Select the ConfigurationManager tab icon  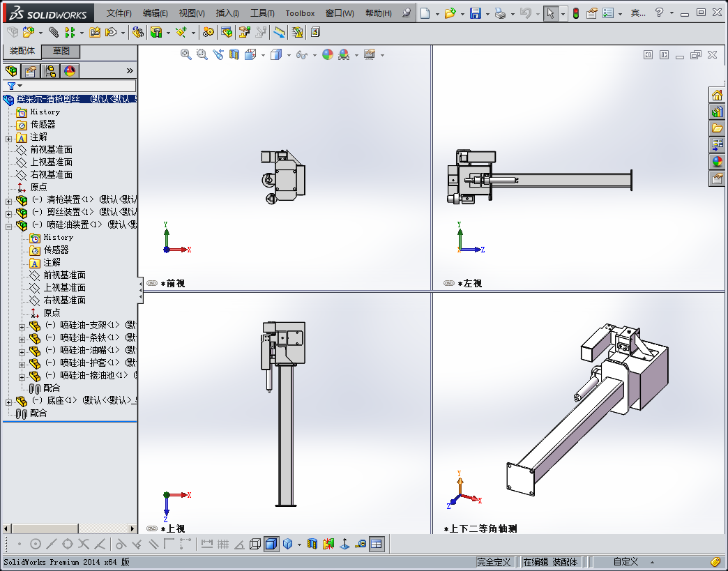click(x=50, y=71)
